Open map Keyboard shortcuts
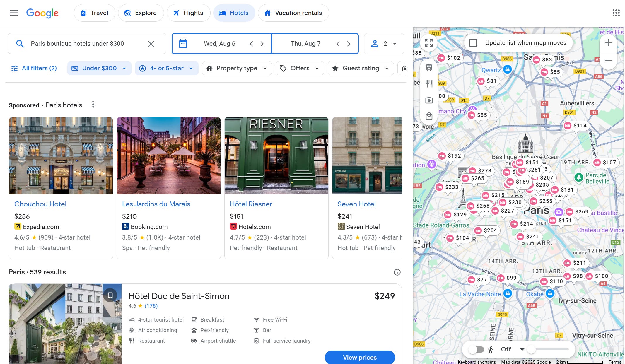This screenshot has width=625, height=364. tap(477, 362)
